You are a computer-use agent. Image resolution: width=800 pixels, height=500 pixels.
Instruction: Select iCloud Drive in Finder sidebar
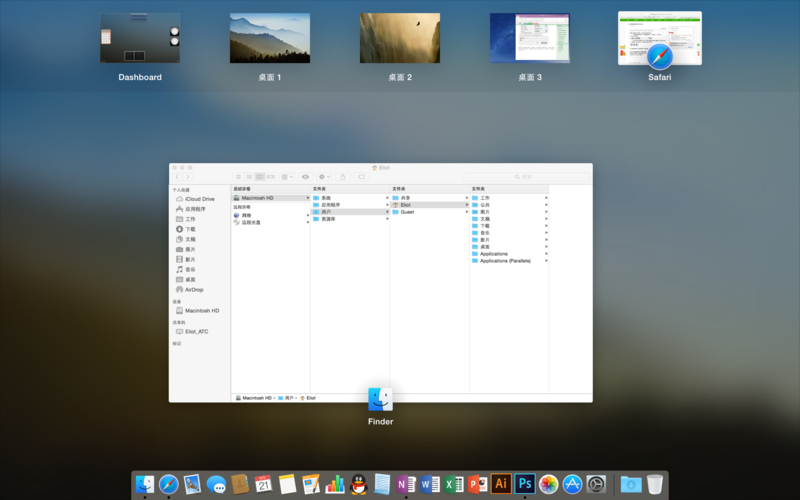[199, 199]
